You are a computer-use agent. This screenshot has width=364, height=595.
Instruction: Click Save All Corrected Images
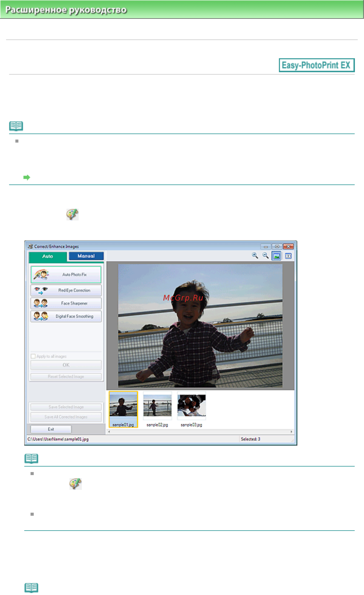(x=66, y=417)
